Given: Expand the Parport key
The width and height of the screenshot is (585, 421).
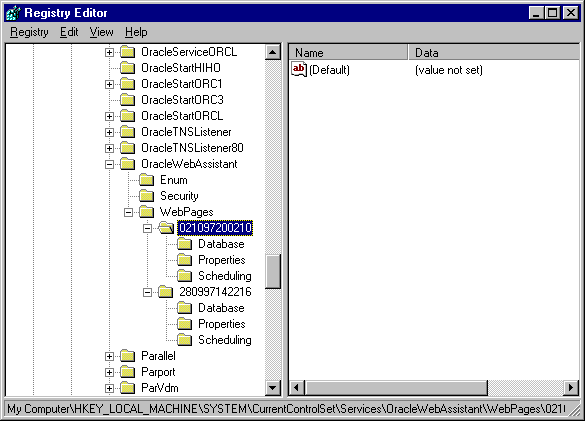Looking at the screenshot, I should pyautogui.click(x=109, y=372).
